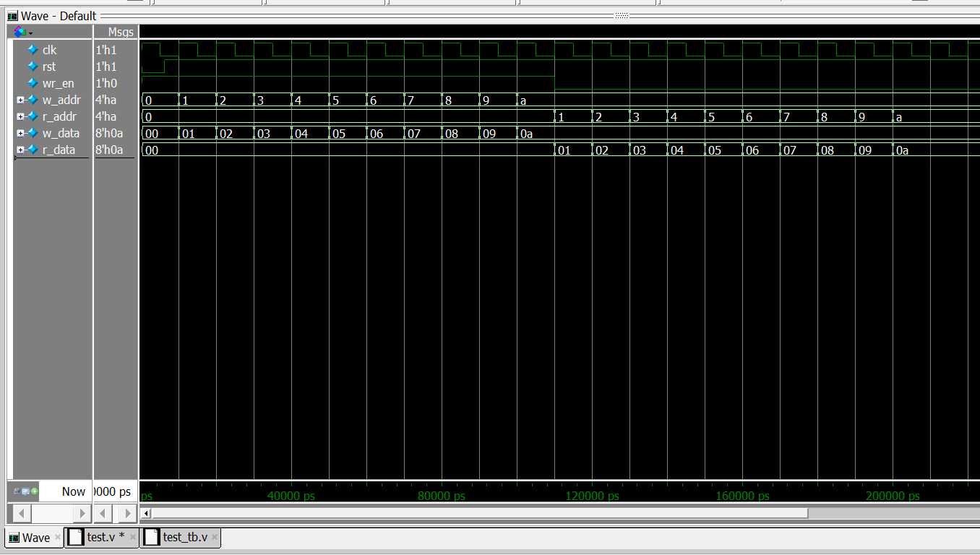This screenshot has height=555, width=980.
Task: Select the clk signal name
Action: pos(49,50)
